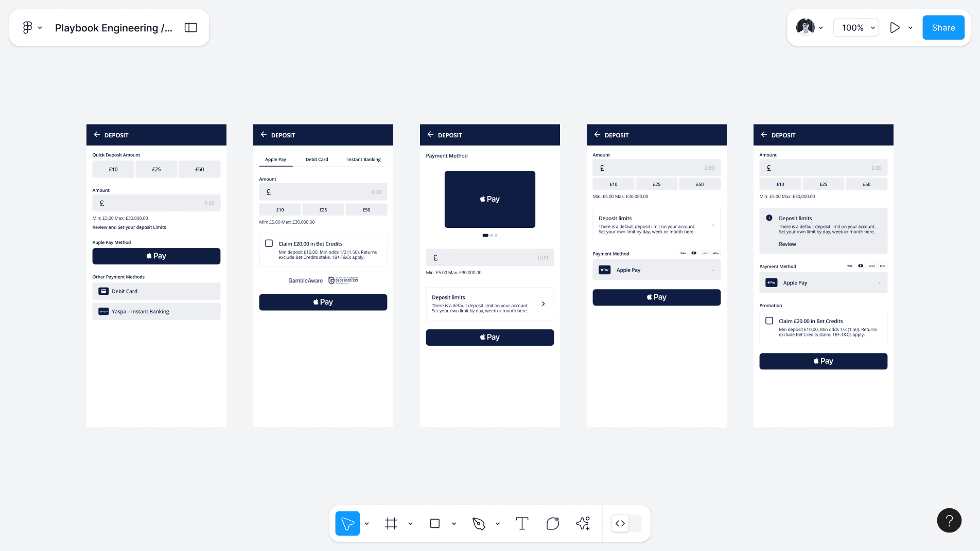Select the Text tool
980x551 pixels.
pos(522,523)
